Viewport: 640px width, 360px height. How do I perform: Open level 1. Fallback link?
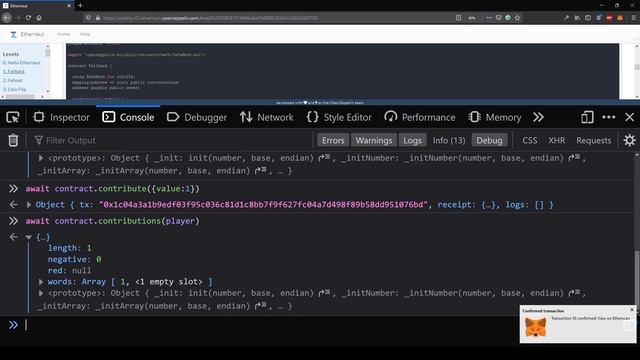[14, 71]
